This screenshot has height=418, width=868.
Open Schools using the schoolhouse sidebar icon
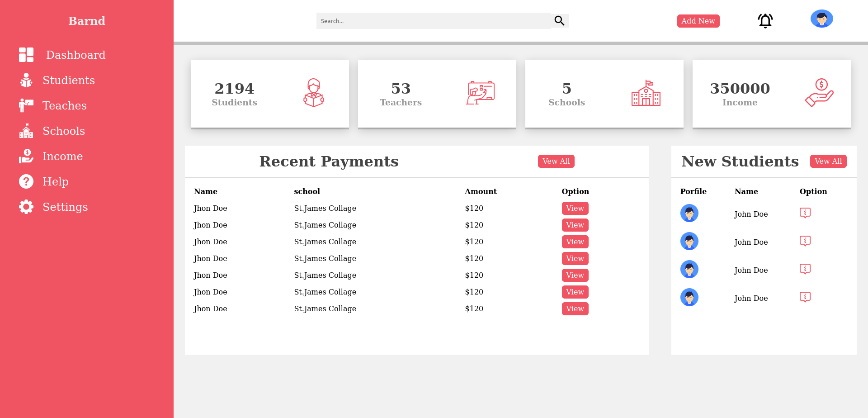coord(26,131)
